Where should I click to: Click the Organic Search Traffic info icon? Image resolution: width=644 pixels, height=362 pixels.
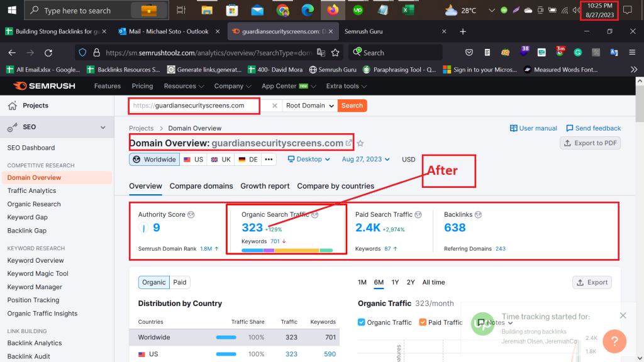(314, 215)
